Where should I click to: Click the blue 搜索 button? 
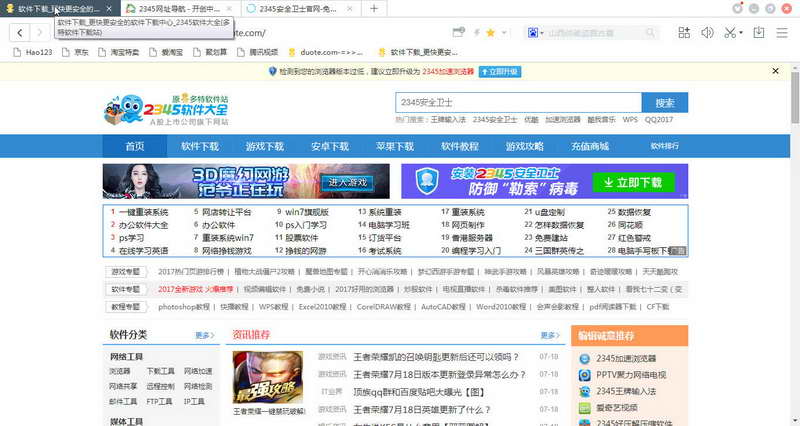click(x=665, y=103)
